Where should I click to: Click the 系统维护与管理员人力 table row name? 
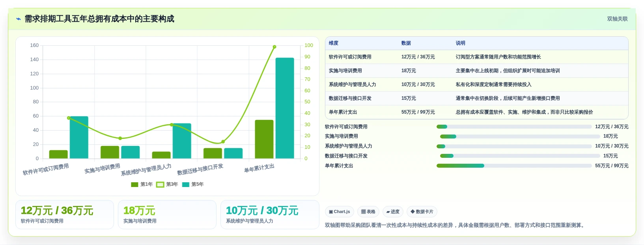click(x=353, y=84)
